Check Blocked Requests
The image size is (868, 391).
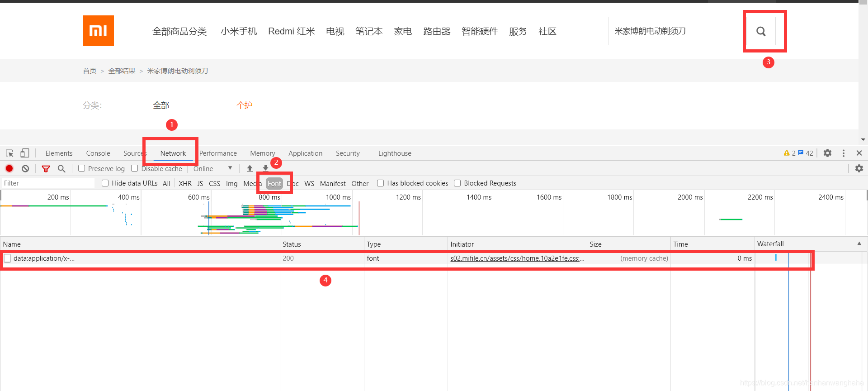(457, 183)
